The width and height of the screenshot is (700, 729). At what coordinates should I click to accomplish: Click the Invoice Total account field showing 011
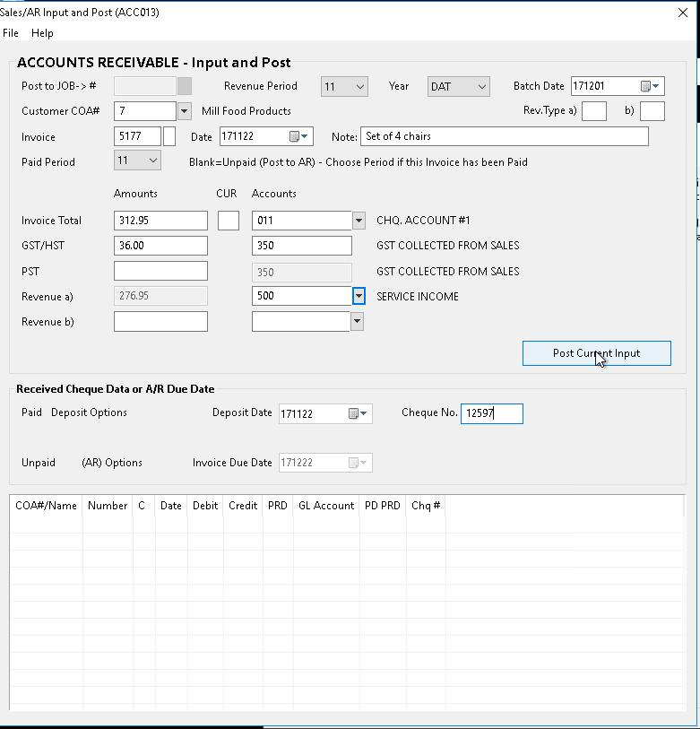click(302, 221)
